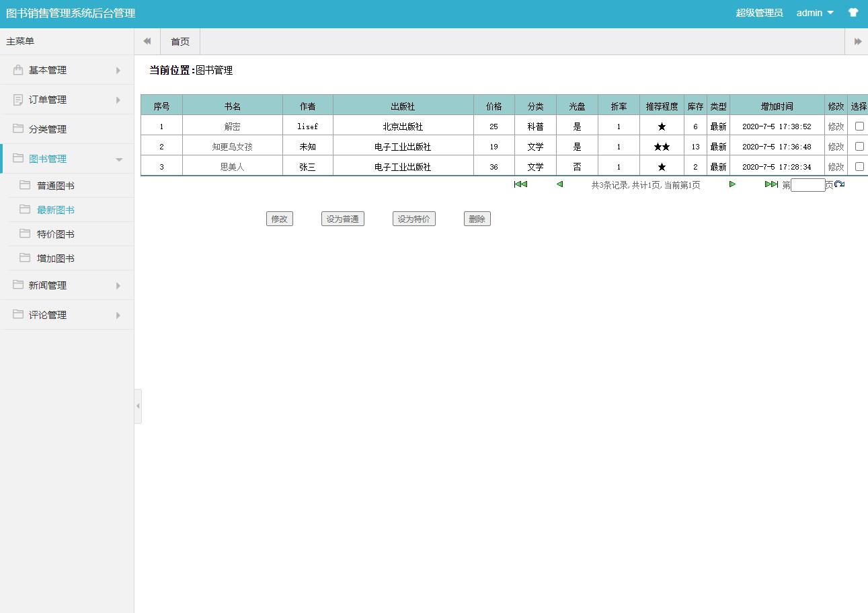Click the back navigation arrow beside 首页 tab
868x613 pixels.
click(147, 41)
